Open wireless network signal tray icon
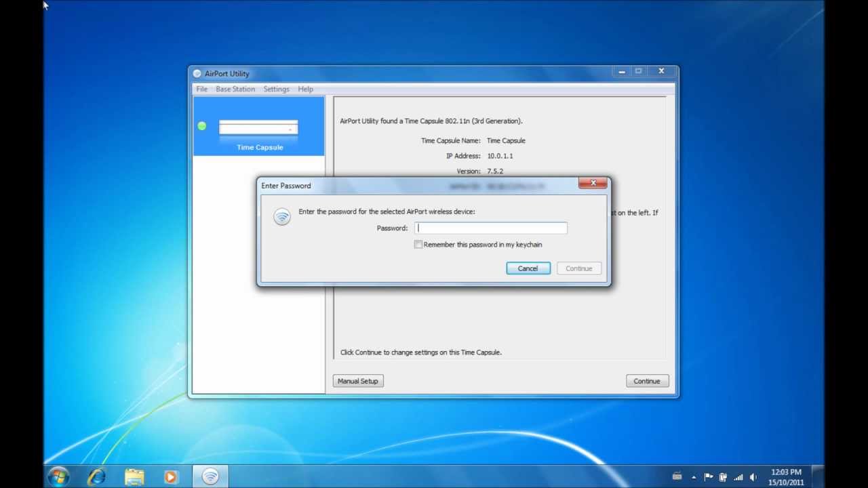 [x=738, y=477]
